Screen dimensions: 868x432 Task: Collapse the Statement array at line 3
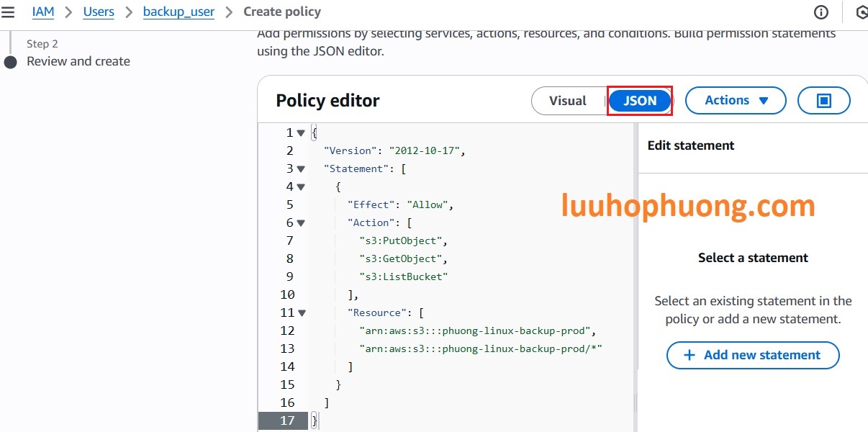point(301,169)
